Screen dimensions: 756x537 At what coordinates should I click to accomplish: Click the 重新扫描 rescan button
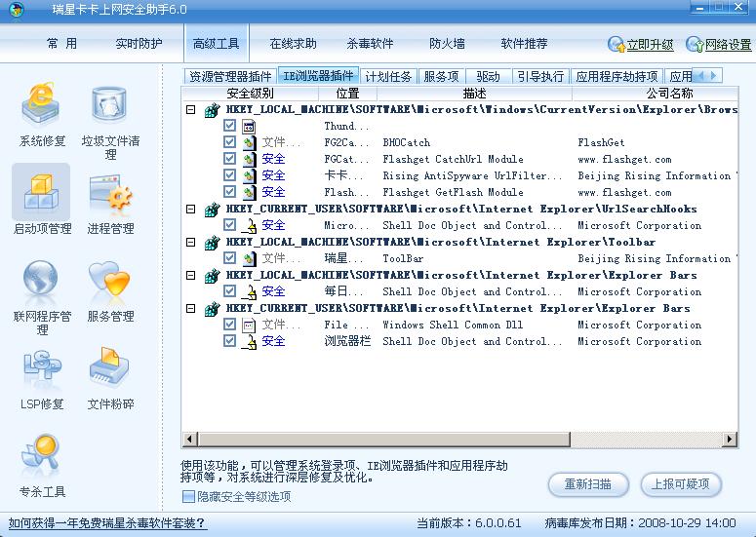coord(588,484)
